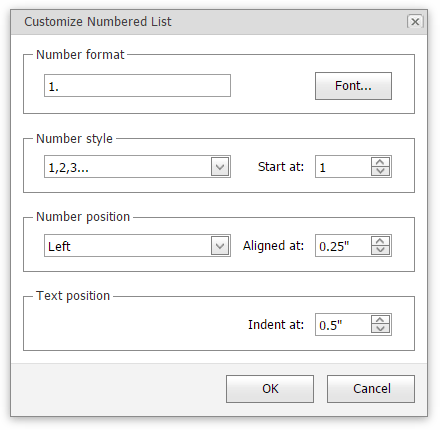Open the Font... settings button
Image resolution: width=440 pixels, height=430 pixels.
(353, 86)
